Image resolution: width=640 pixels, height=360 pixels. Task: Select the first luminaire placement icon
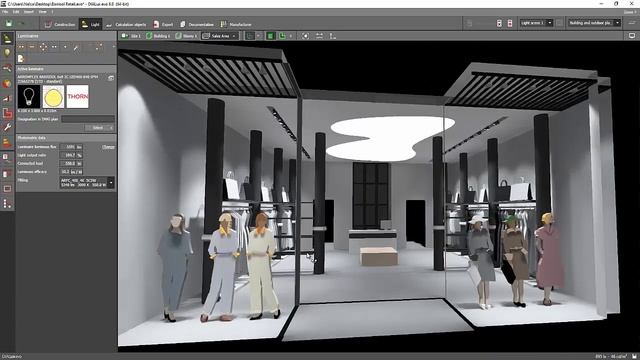21,47
